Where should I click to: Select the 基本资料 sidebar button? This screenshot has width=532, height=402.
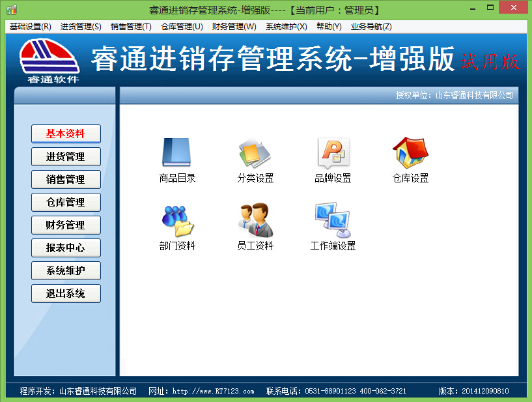tap(66, 134)
